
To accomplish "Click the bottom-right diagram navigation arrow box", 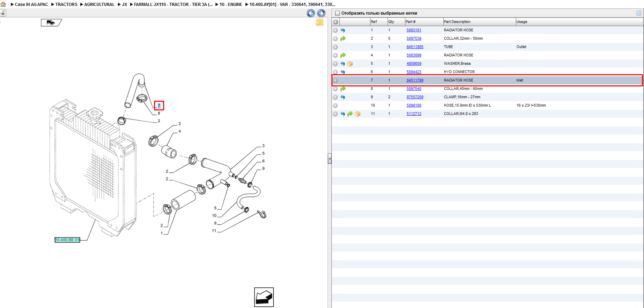I will (x=264, y=297).
